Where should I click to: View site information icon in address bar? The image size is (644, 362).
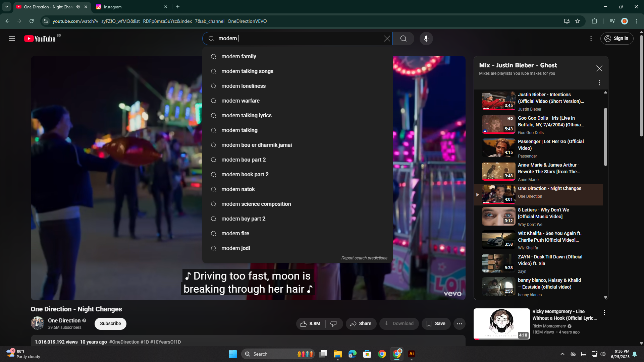pos(46,21)
